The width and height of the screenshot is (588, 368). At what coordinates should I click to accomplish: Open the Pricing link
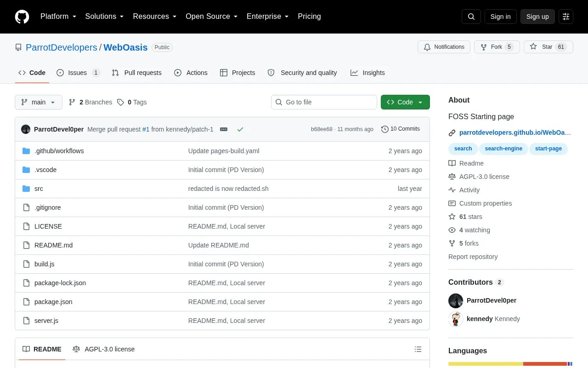[309, 17]
